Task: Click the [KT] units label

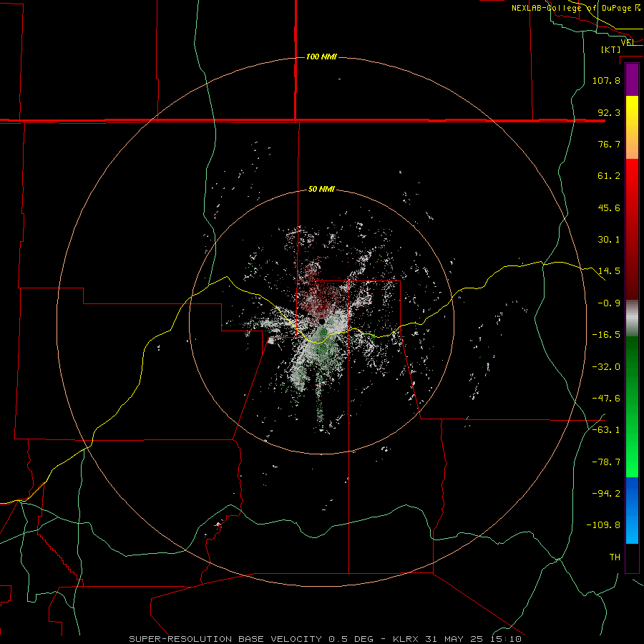Action: (611, 49)
